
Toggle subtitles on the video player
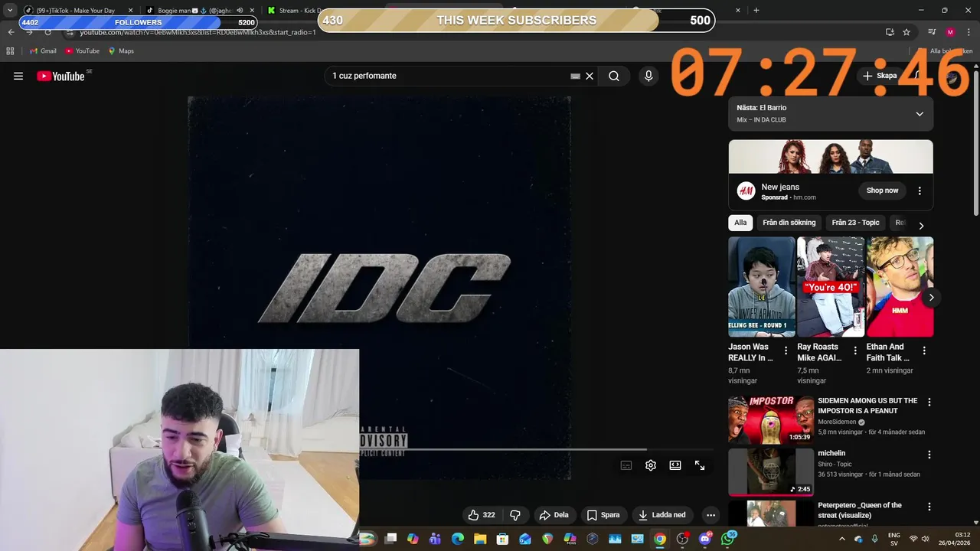tap(626, 465)
